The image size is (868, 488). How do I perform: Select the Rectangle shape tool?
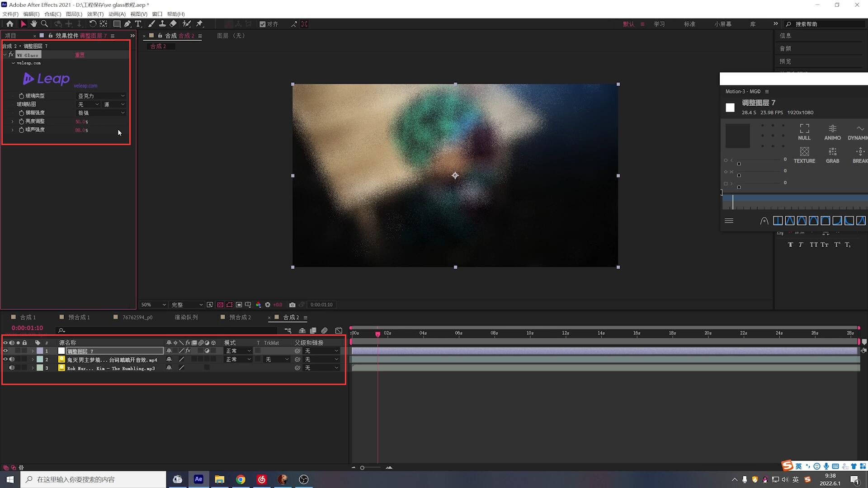click(x=117, y=24)
